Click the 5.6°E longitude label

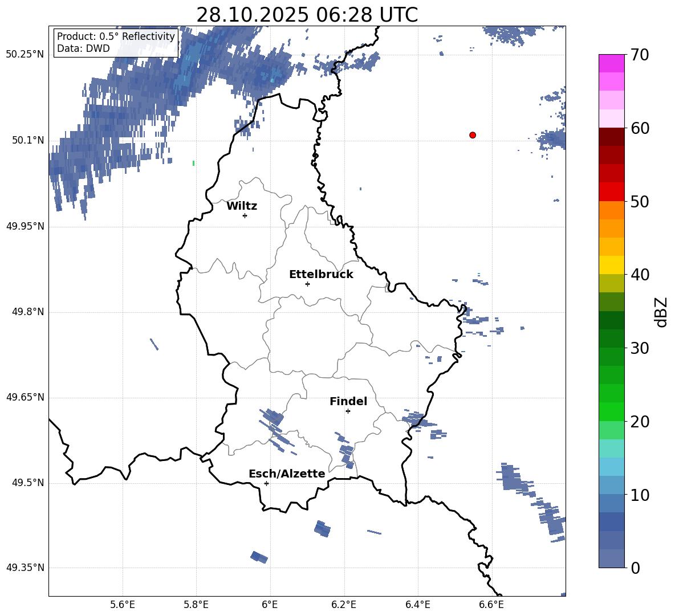[x=123, y=605]
